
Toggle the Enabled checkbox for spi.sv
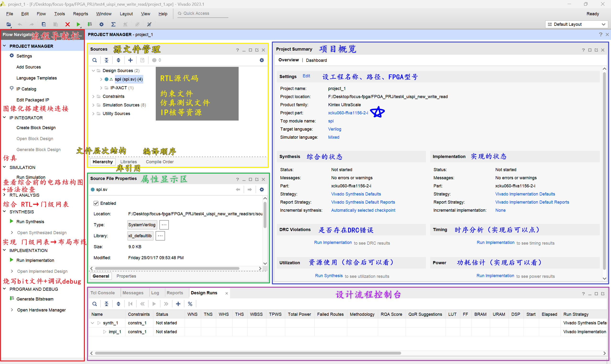click(x=96, y=203)
